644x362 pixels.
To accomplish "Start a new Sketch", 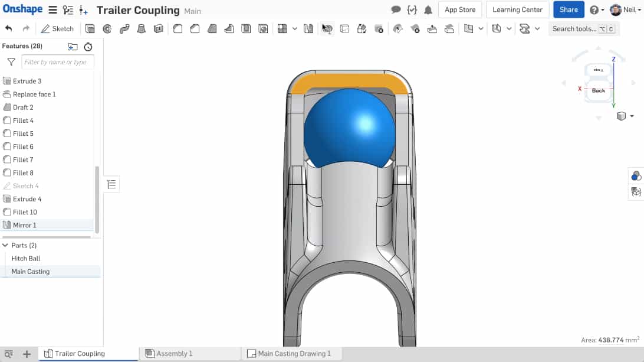I will 58,28.
